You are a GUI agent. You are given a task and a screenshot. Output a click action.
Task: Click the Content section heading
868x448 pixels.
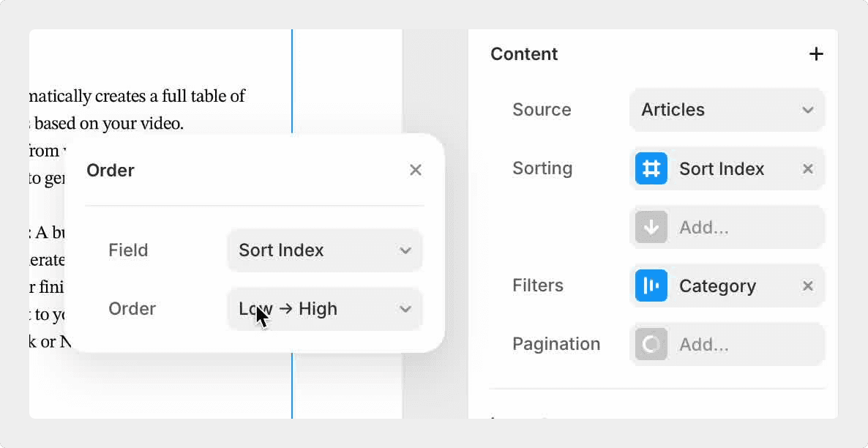[524, 54]
